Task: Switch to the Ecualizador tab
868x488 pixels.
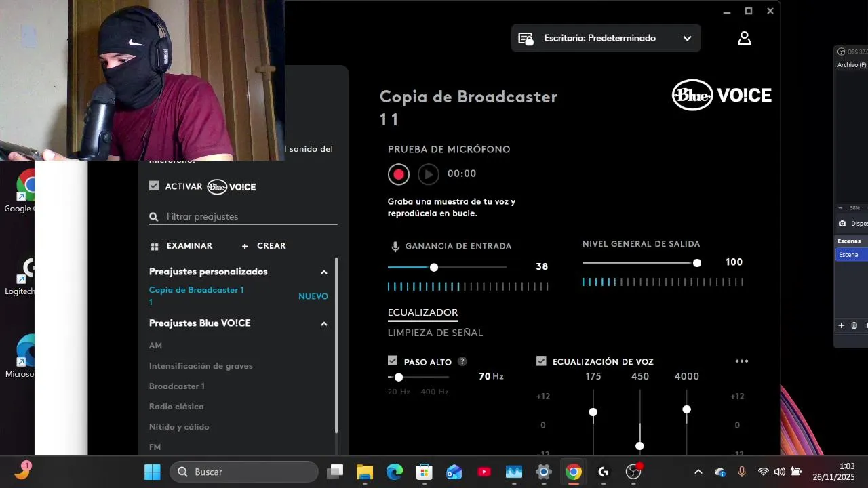Action: point(422,312)
